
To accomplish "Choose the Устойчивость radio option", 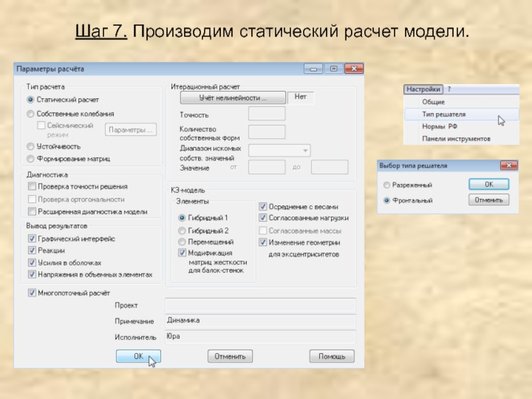I will coord(31,146).
